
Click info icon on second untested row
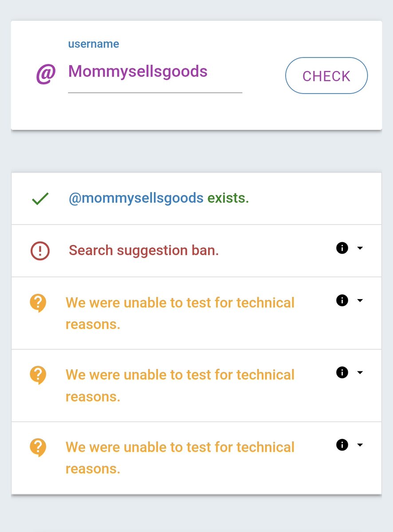click(x=342, y=373)
